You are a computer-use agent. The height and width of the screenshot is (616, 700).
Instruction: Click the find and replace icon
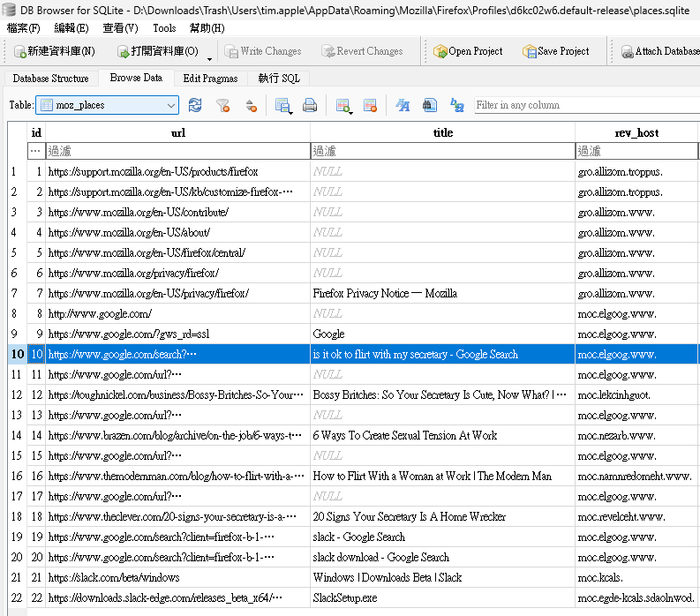coord(456,105)
